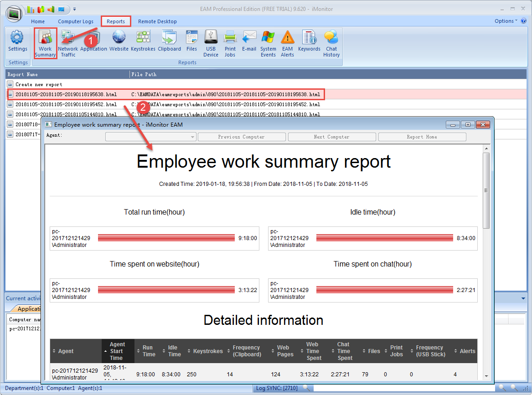Click the 'Department(s):1' status bar text
Viewport: 532px width, 395px height.
24,388
